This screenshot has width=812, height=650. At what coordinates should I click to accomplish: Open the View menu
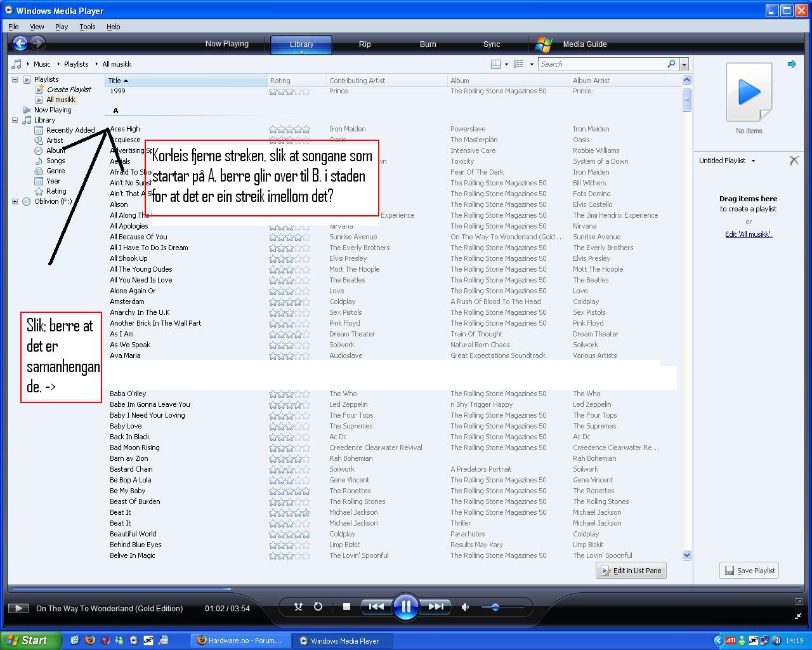click(37, 27)
